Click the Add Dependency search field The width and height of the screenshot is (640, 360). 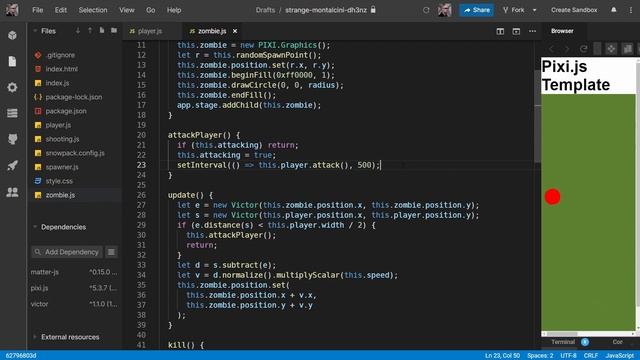pyautogui.click(x=67, y=252)
